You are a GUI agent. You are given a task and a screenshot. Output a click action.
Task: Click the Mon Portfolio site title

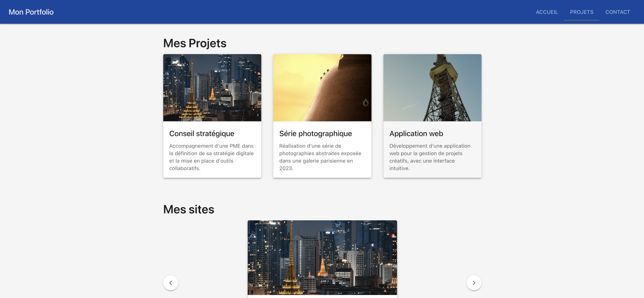pyautogui.click(x=31, y=12)
